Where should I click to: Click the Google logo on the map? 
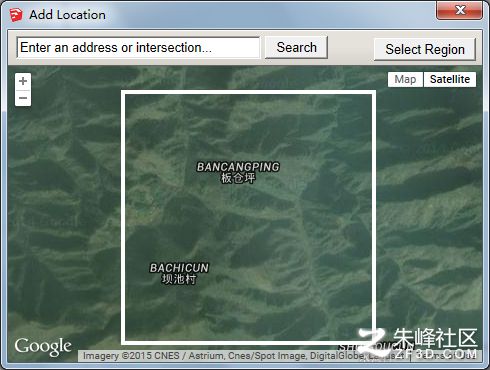click(x=43, y=347)
